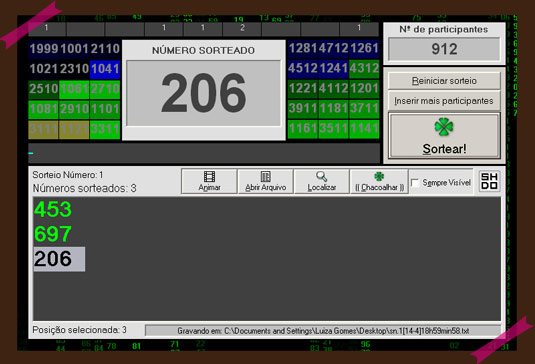Click Inserir mais participantes button
Image resolution: width=535 pixels, height=364 pixels.
[x=444, y=101]
